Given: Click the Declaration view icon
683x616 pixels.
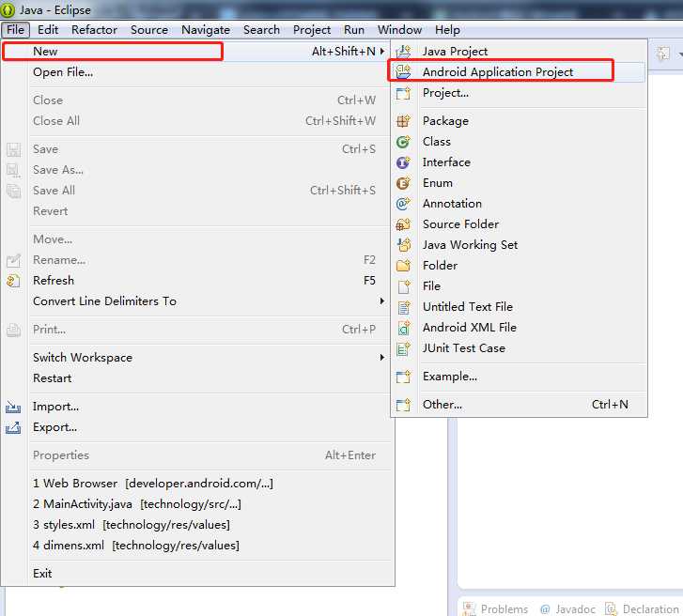Looking at the screenshot, I should (611, 608).
